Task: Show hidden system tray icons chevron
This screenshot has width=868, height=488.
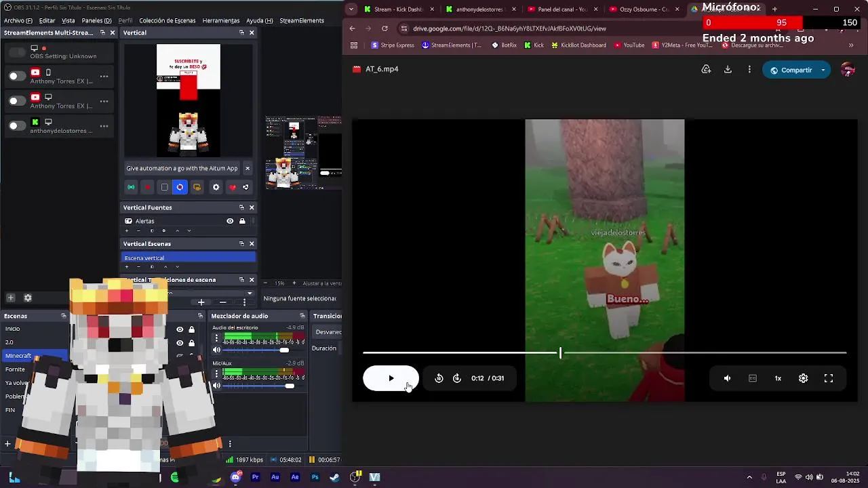Action: (749, 477)
